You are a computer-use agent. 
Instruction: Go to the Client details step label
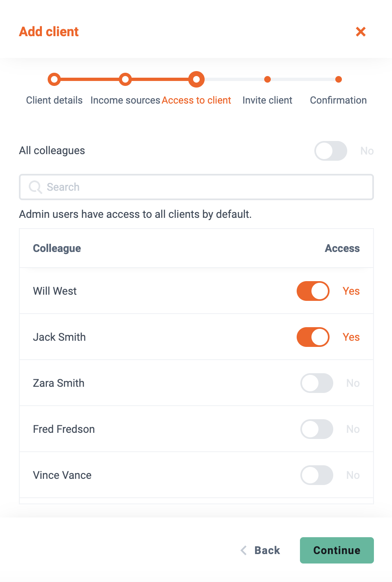click(x=54, y=100)
